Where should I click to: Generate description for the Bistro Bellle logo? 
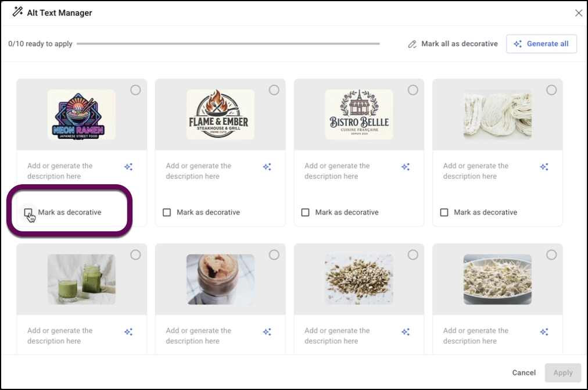[x=406, y=167]
